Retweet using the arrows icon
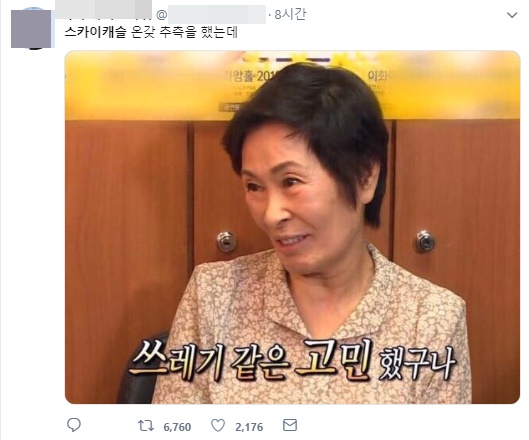Image resolution: width=529 pixels, height=440 pixels. pos(146,426)
